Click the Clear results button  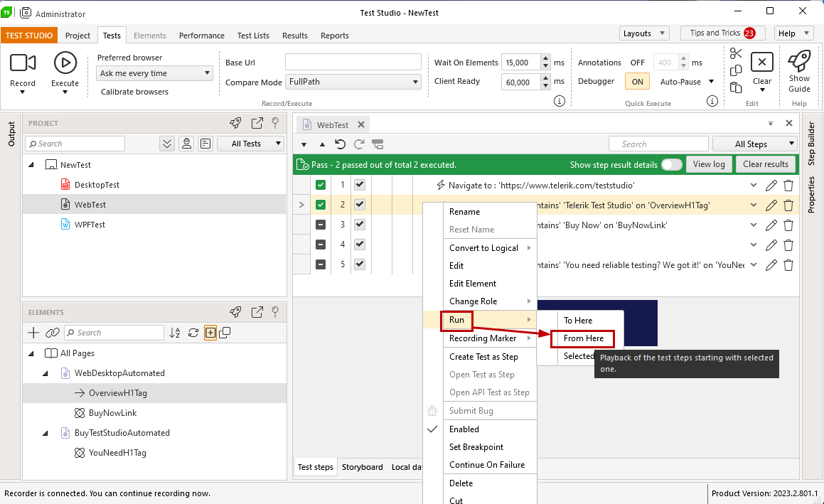(765, 164)
